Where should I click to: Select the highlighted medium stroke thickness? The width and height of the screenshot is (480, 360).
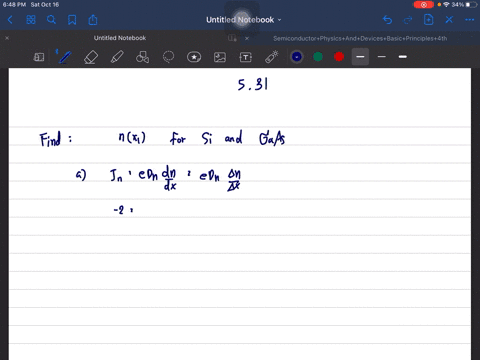(360, 57)
